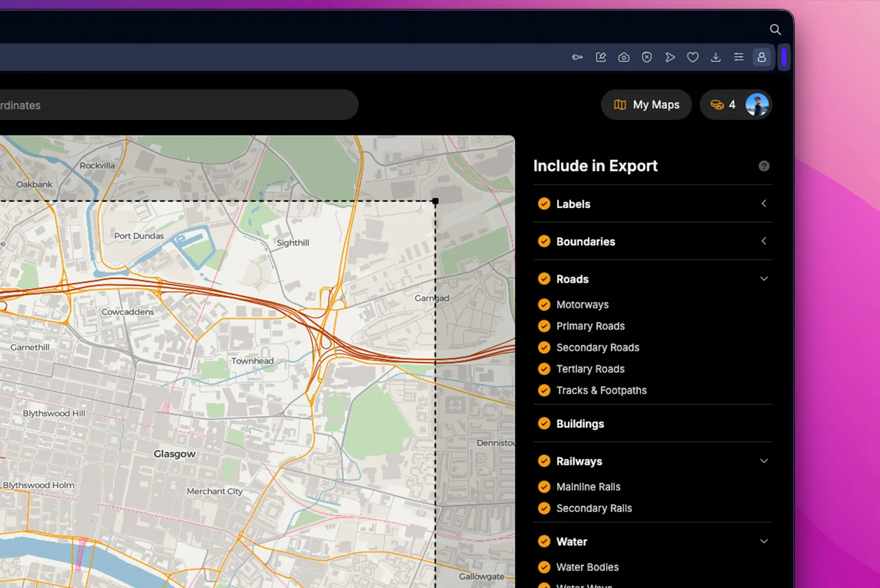Click the Gallowgate map label
Image resolution: width=880 pixels, height=588 pixels.
pos(482,576)
